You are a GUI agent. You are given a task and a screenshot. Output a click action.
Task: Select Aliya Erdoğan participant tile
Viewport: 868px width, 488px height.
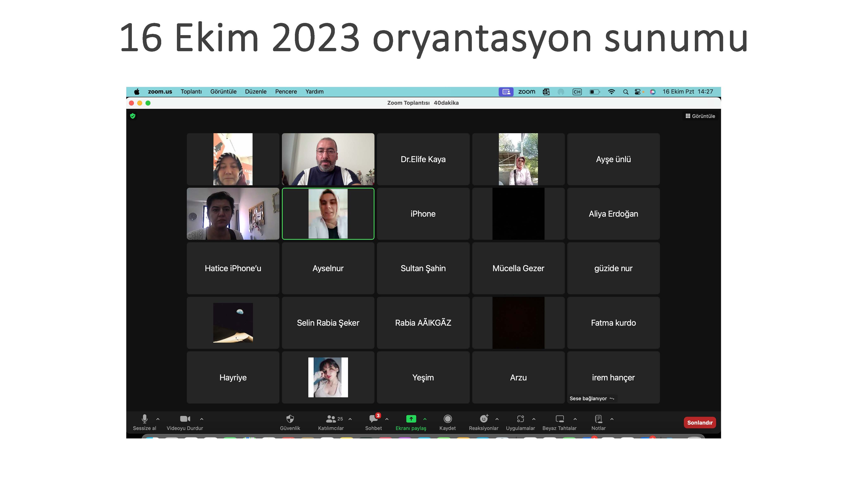(613, 214)
